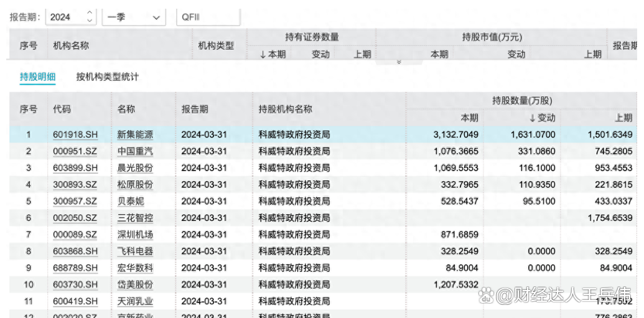The width and height of the screenshot is (644, 318).
Task: Open stock name 松原股份
Action: click(135, 184)
